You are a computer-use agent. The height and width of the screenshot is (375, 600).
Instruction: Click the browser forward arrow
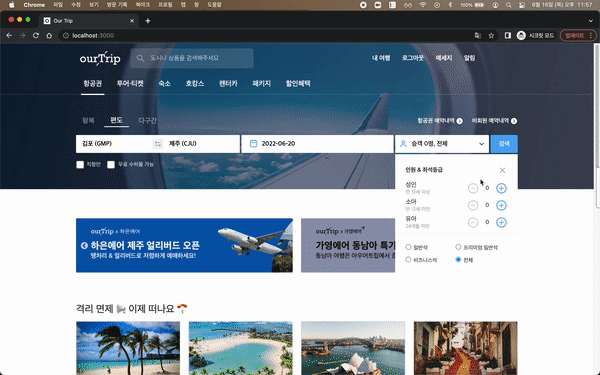[23, 36]
